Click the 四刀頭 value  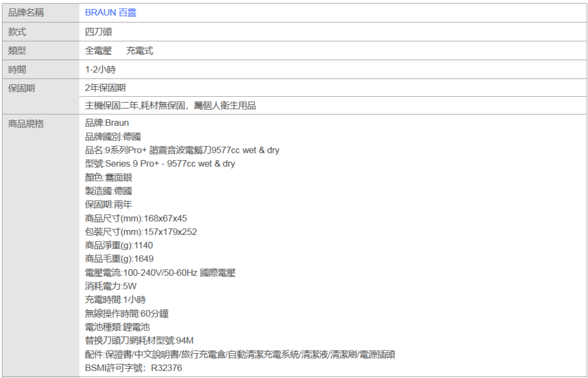click(x=98, y=32)
